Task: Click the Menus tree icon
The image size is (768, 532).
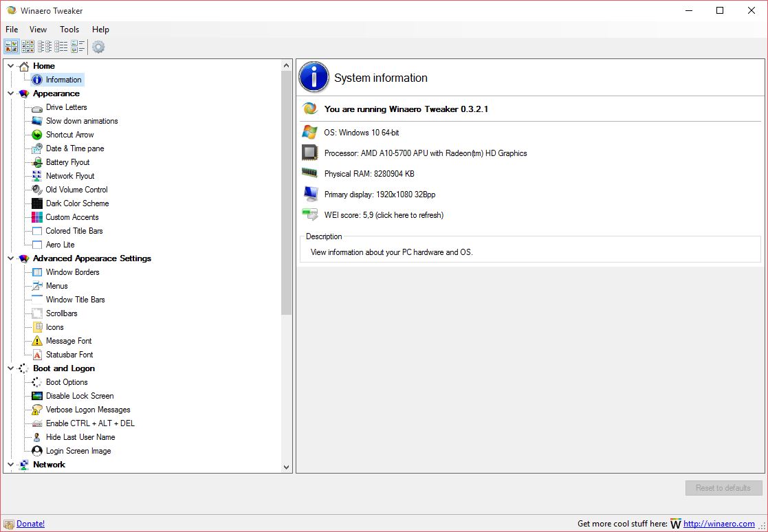Action: click(37, 286)
